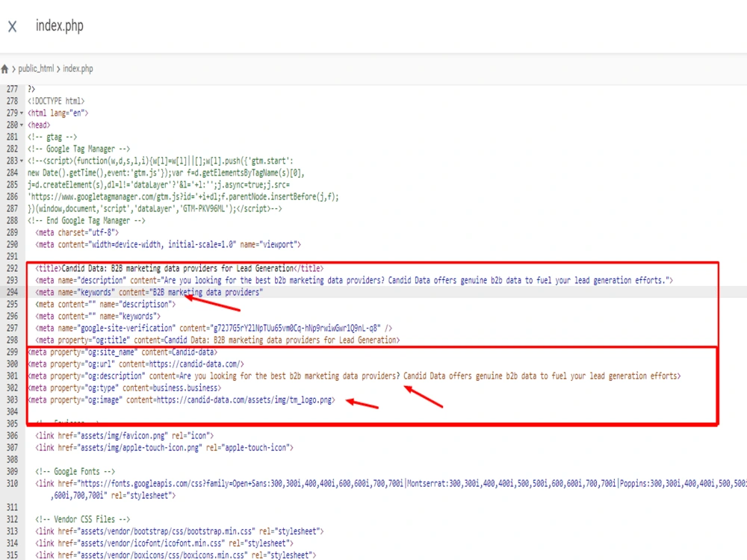The width and height of the screenshot is (747, 560).
Task: Click the boxicons.min.css link line
Action: (x=176, y=555)
